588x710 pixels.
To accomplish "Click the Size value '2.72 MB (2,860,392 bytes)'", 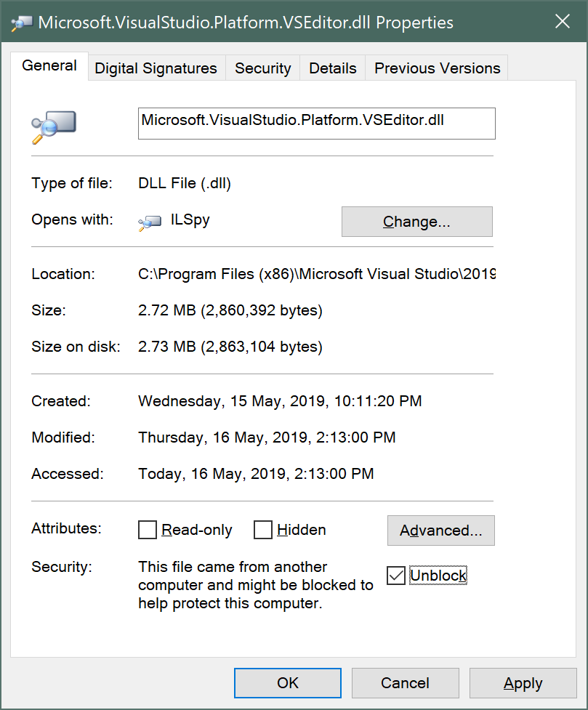I will [x=230, y=310].
